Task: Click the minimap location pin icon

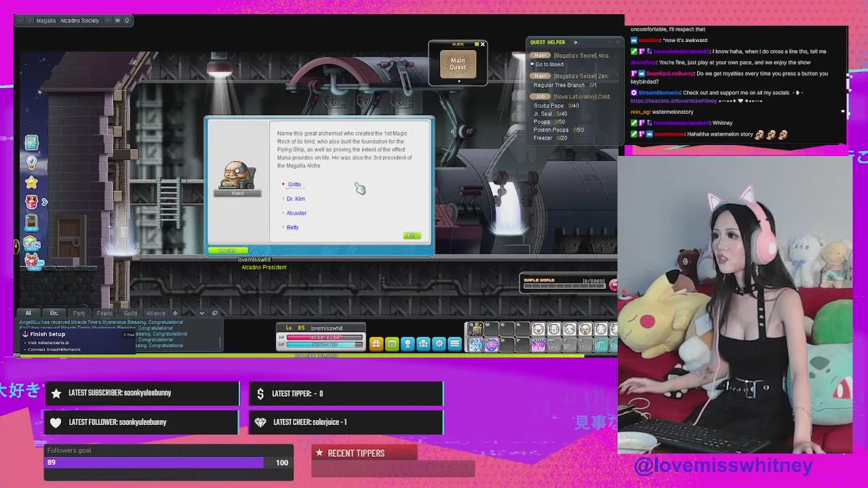Action: (x=127, y=20)
